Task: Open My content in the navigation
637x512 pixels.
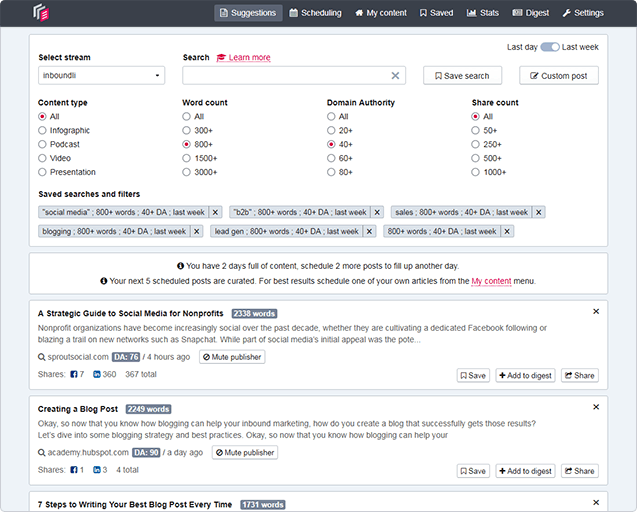Action: [x=381, y=13]
